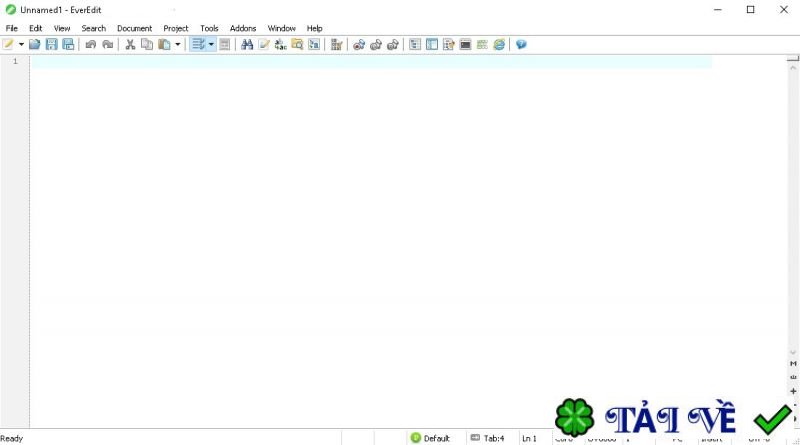Redo the last undone action
The image size is (800, 445).
click(x=108, y=44)
